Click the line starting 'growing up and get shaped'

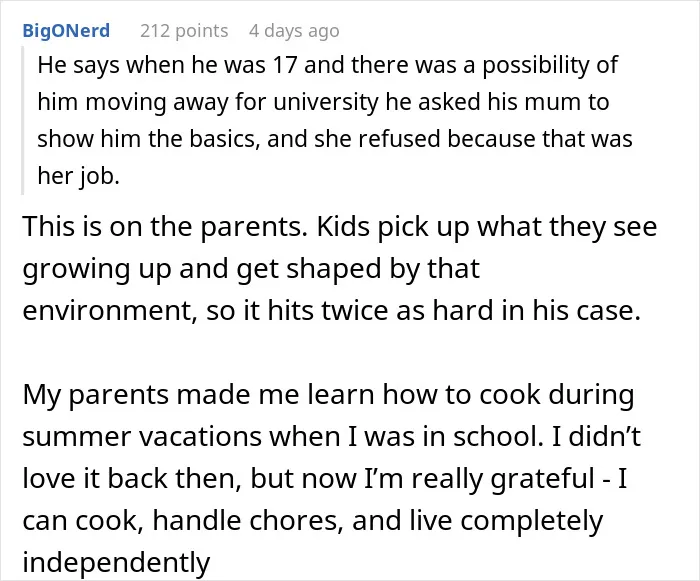pos(251,269)
